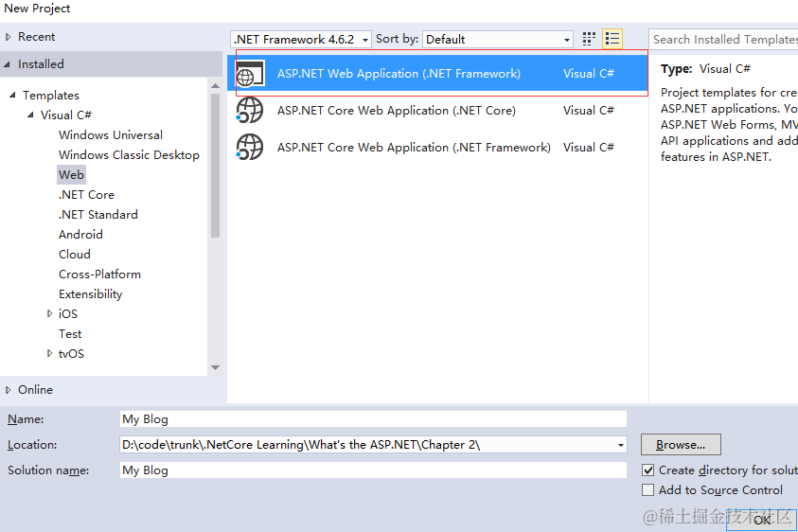Click the ASP.NET Web Application template icon
This screenshot has width=798, height=532.
[x=250, y=73]
